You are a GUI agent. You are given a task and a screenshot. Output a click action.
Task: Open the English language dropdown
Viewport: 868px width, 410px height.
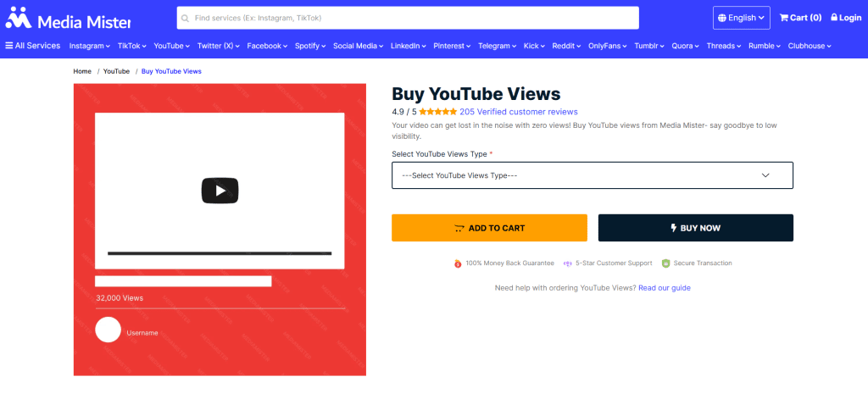pyautogui.click(x=741, y=18)
